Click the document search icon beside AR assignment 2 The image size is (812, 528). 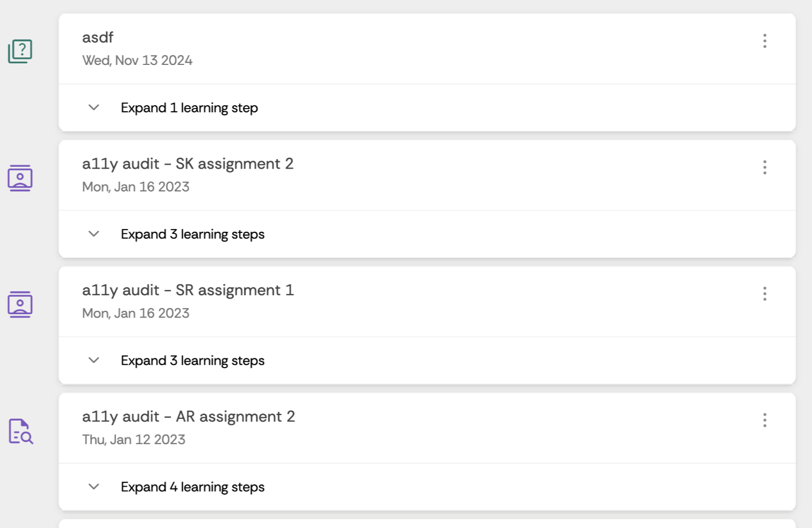click(21, 431)
